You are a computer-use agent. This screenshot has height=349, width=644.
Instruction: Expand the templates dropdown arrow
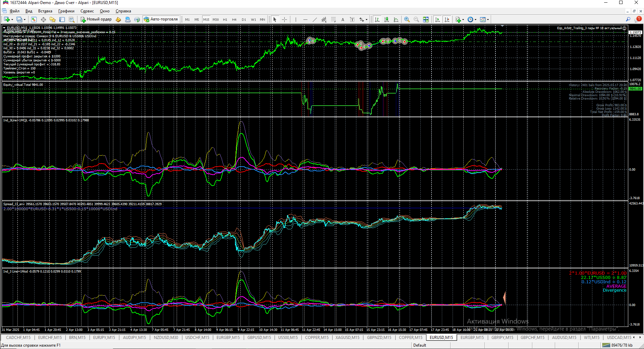tap(488, 19)
